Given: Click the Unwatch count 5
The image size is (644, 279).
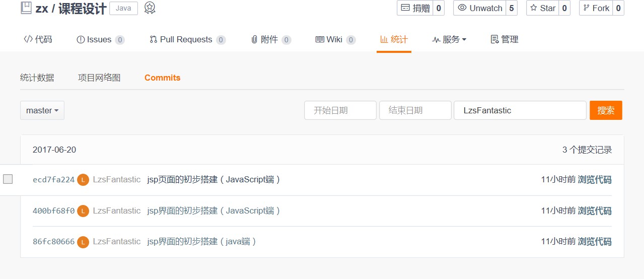Looking at the screenshot, I should click(512, 8).
